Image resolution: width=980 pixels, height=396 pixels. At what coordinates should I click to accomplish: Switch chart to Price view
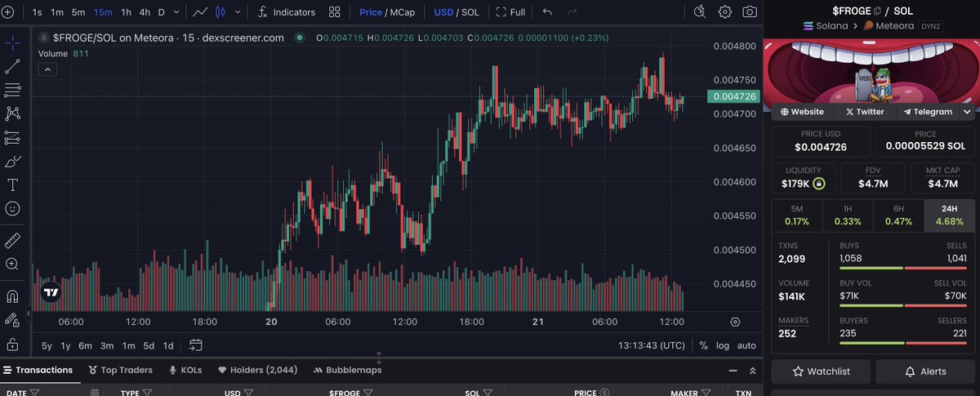pos(371,12)
